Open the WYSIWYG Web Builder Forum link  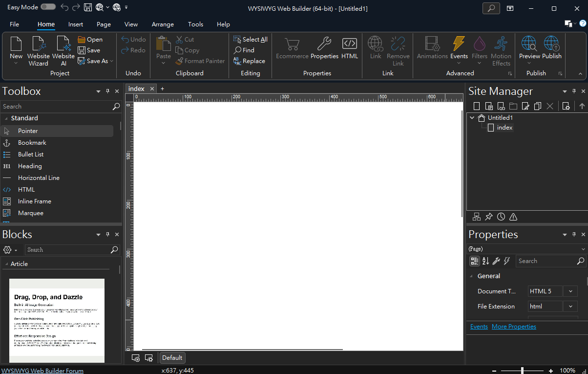click(x=42, y=371)
